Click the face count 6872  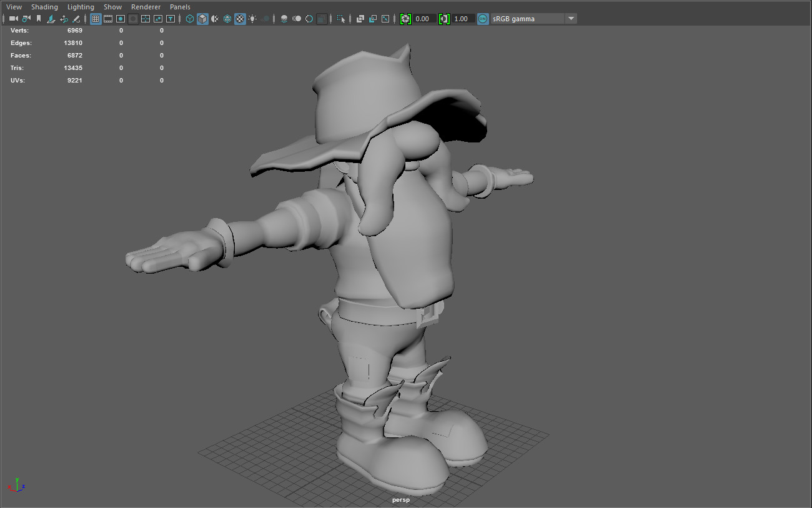pyautogui.click(x=75, y=55)
